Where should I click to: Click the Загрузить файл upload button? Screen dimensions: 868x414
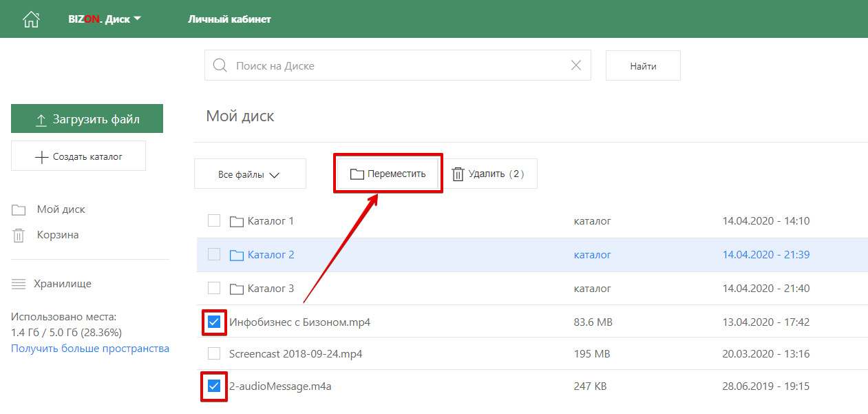tap(87, 119)
